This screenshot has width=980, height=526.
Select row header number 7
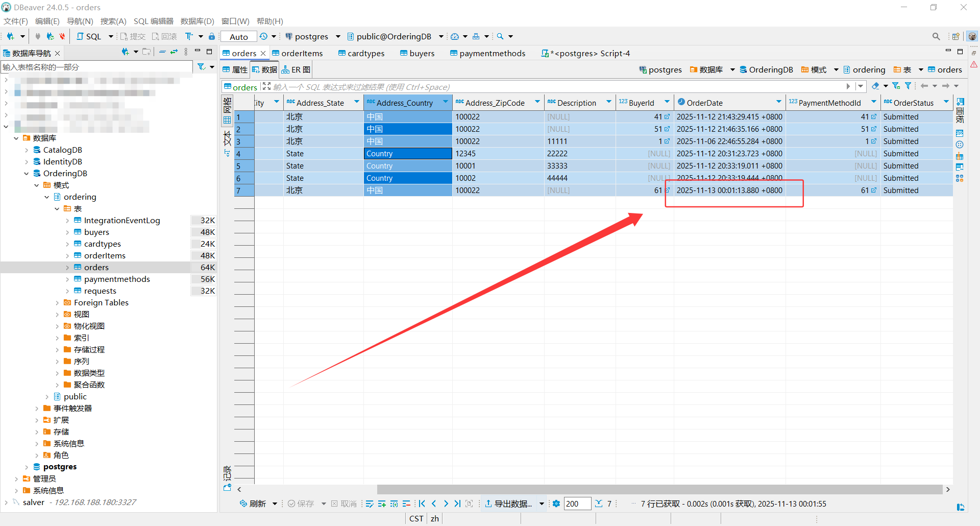tap(244, 190)
